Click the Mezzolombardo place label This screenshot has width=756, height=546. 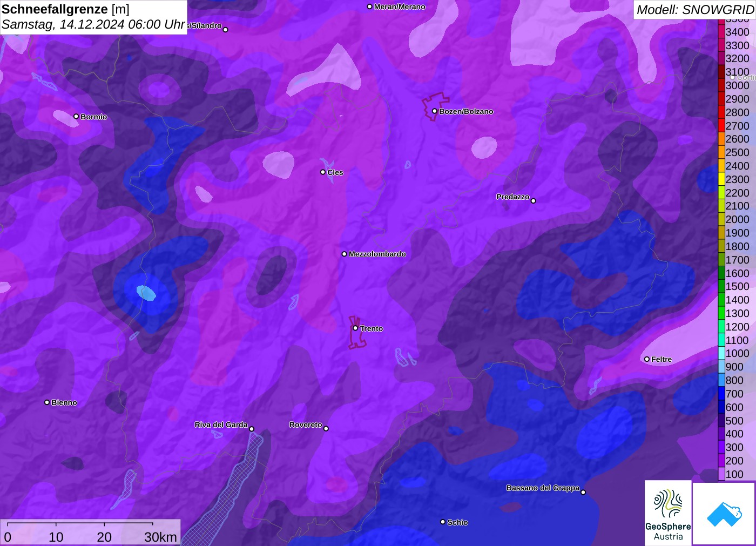pos(377,254)
